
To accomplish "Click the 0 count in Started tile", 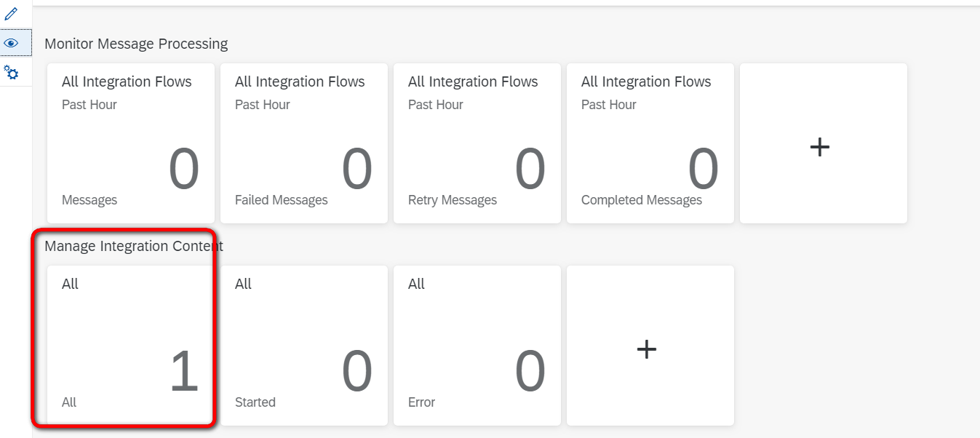I will pos(356,372).
